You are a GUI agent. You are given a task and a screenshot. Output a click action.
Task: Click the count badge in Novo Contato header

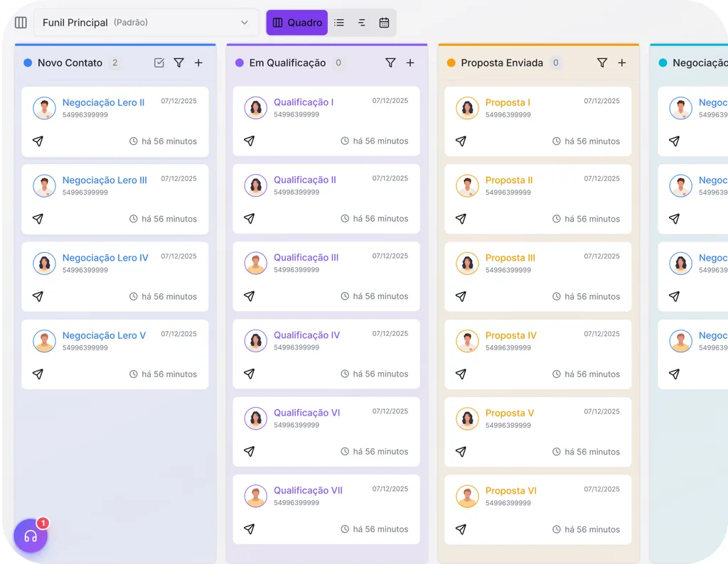click(114, 63)
